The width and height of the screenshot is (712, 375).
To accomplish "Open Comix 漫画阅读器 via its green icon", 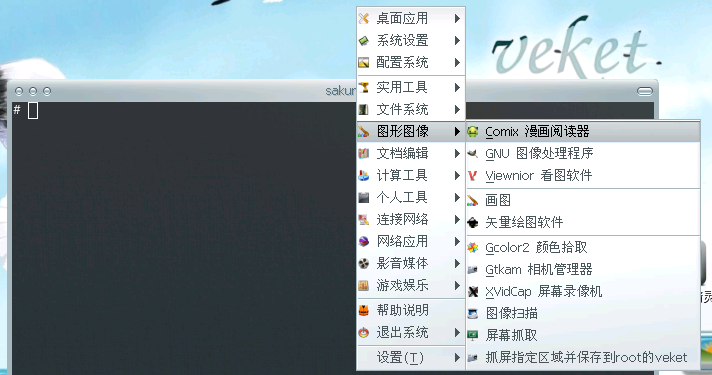I will point(473,132).
